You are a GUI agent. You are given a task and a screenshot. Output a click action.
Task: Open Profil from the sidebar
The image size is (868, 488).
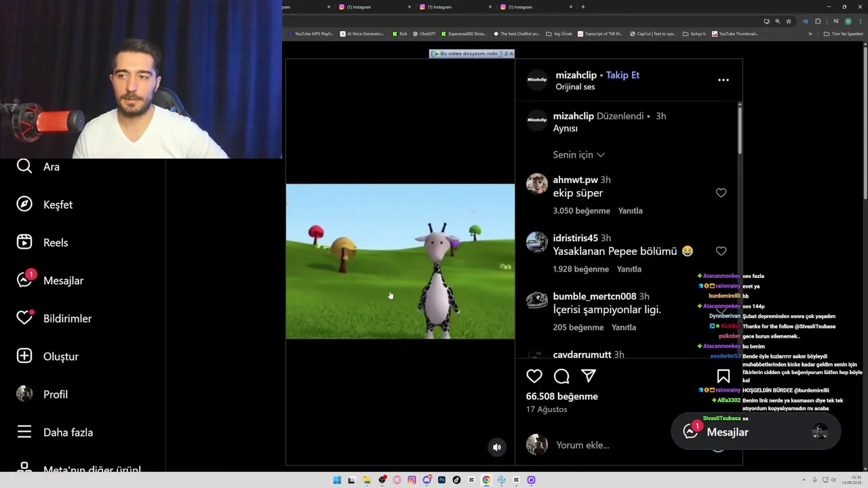[42, 394]
